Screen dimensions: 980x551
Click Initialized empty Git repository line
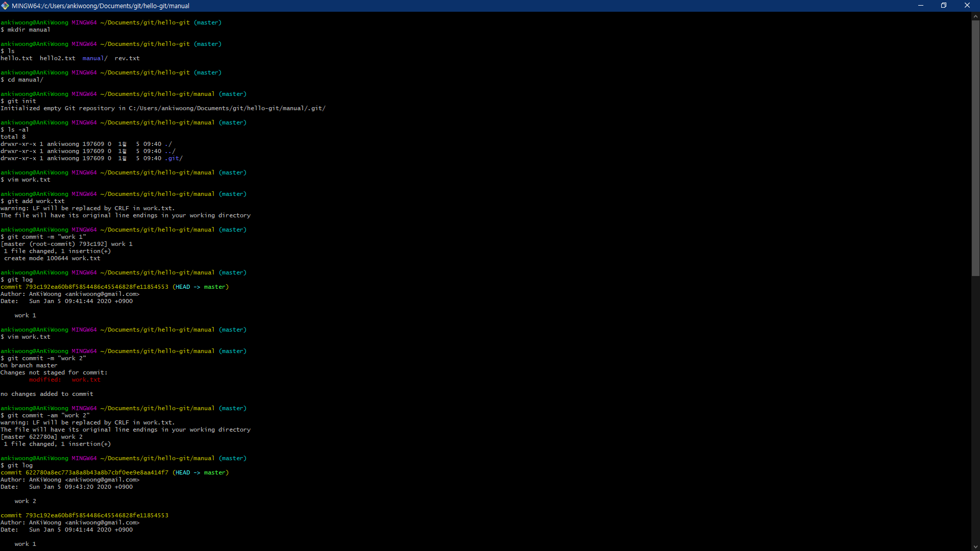163,108
